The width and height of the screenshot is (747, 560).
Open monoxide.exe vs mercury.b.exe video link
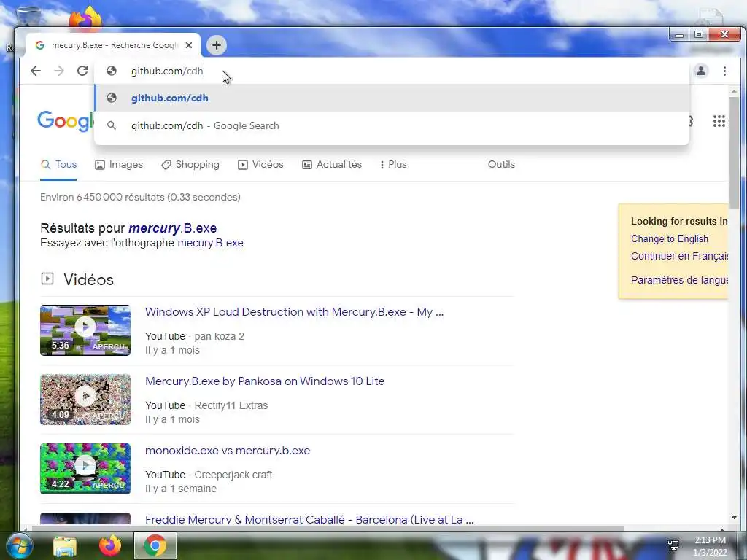tap(228, 451)
